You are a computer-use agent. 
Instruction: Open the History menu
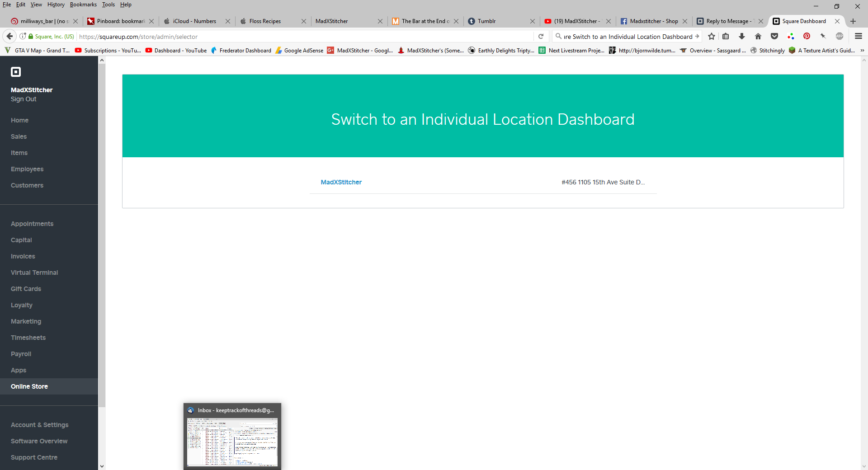[x=55, y=5]
